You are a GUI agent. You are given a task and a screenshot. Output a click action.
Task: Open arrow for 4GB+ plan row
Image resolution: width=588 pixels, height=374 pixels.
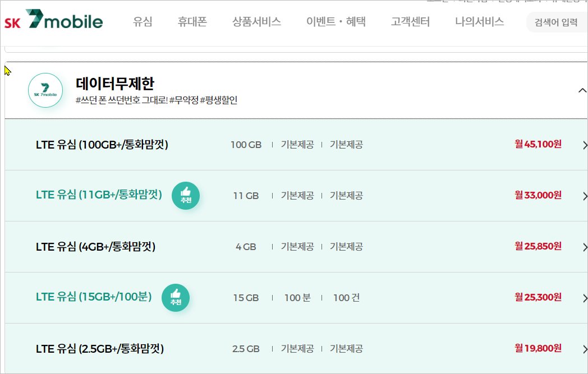tap(584, 247)
